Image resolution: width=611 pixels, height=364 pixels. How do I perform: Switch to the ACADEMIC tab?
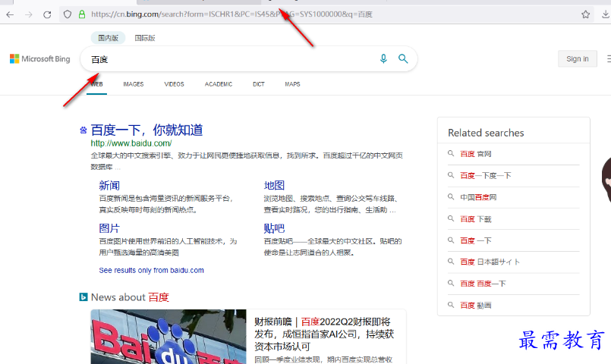pyautogui.click(x=219, y=84)
